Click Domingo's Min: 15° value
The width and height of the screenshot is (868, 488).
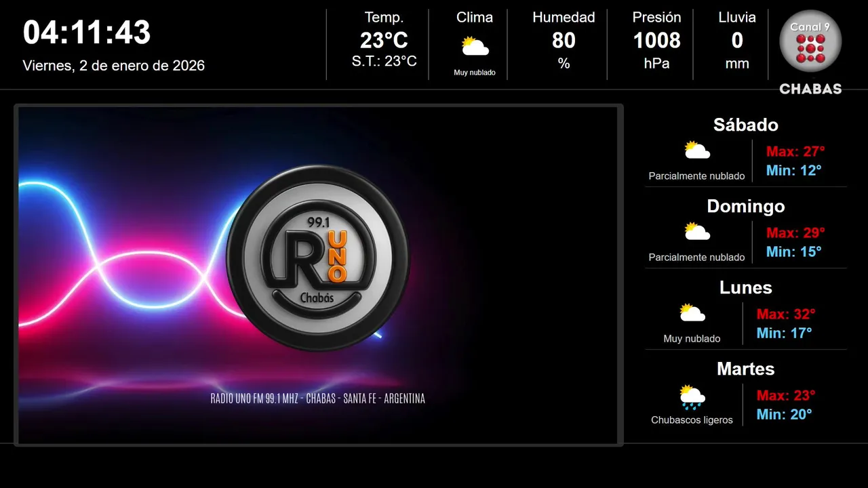(x=793, y=251)
